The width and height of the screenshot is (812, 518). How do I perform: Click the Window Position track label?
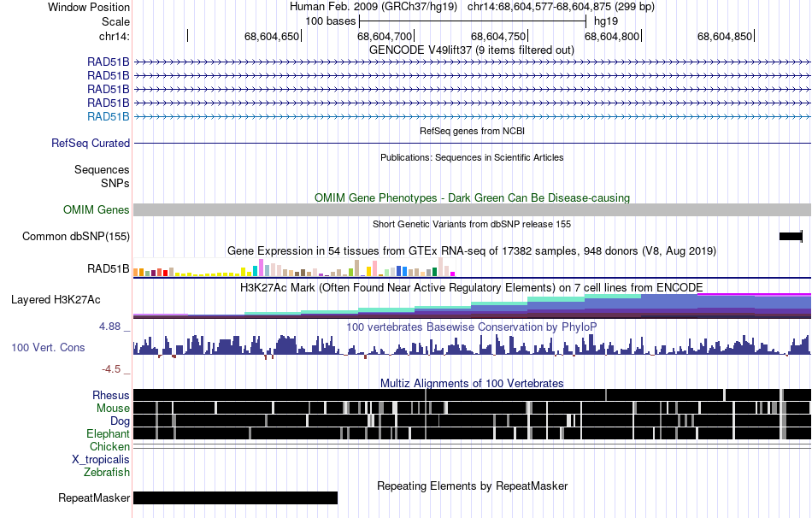pyautogui.click(x=89, y=7)
